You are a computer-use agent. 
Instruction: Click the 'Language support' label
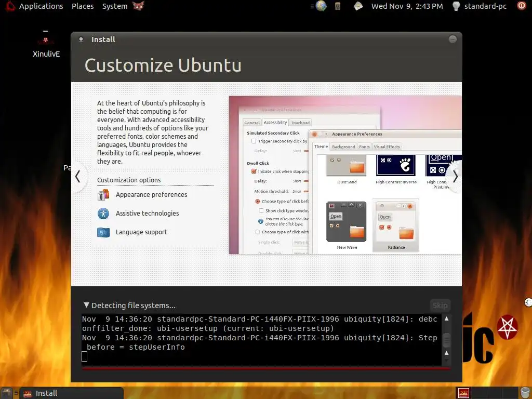(141, 232)
